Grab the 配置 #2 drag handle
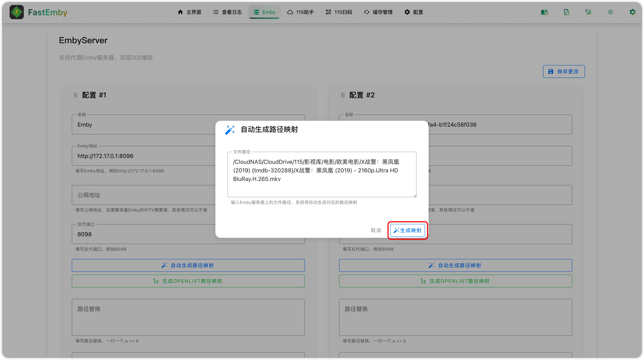The width and height of the screenshot is (644, 360). [x=342, y=95]
